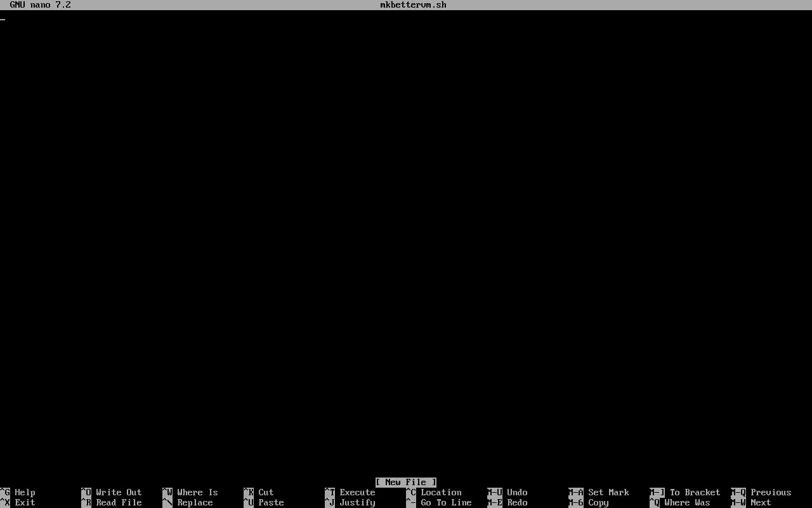Click the ^J key hint beside Justify
Image resolution: width=812 pixels, height=508 pixels.
click(330, 502)
